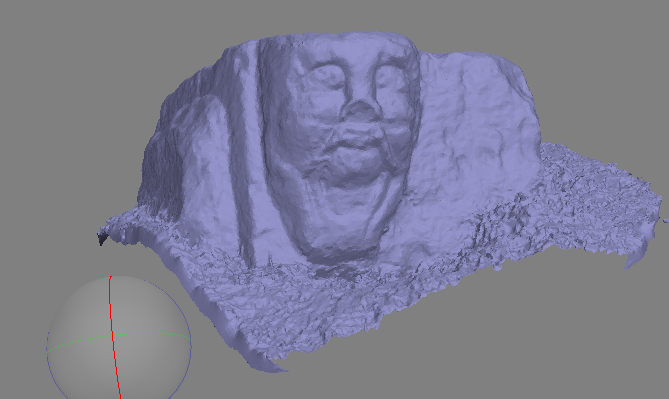This screenshot has height=399, width=669.
Task: Click the red axis line on the sphere
Action: coord(114,337)
